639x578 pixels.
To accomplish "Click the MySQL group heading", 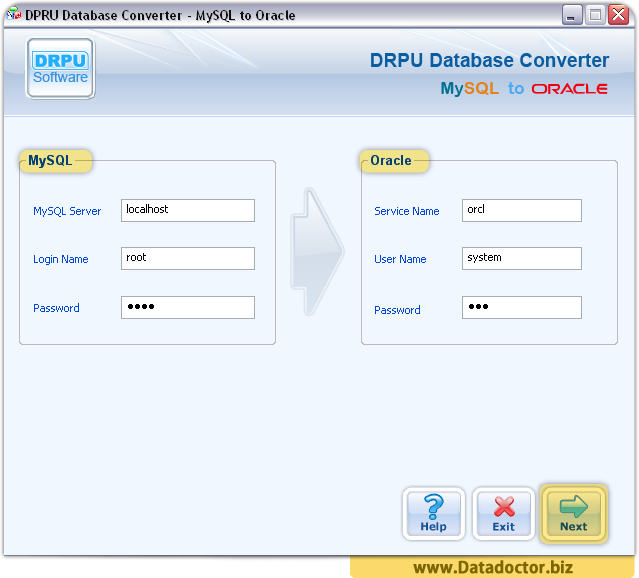I will (x=51, y=161).
